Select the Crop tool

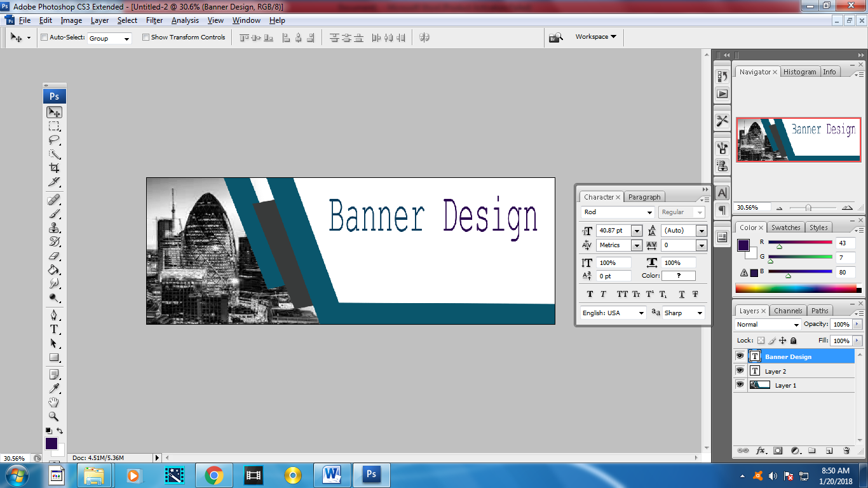54,168
